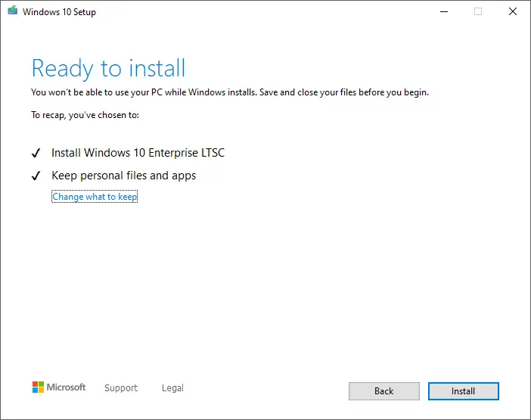
Task: Click the Microsoft logo
Action: point(59,387)
